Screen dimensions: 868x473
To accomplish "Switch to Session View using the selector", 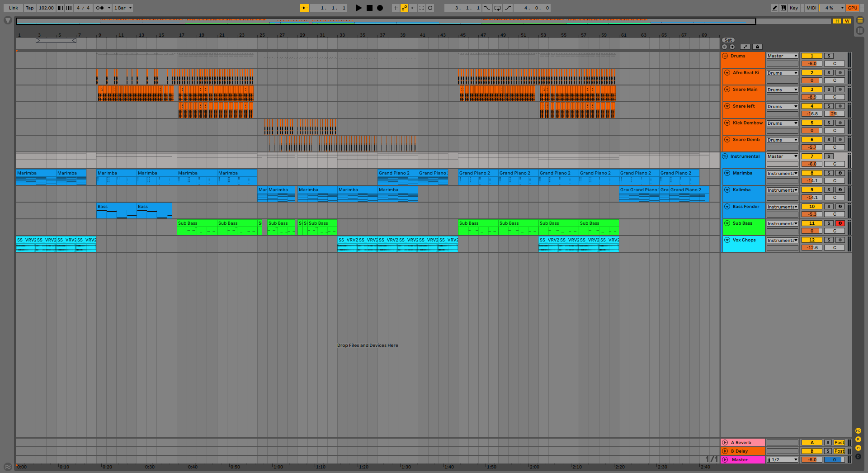I will (860, 30).
